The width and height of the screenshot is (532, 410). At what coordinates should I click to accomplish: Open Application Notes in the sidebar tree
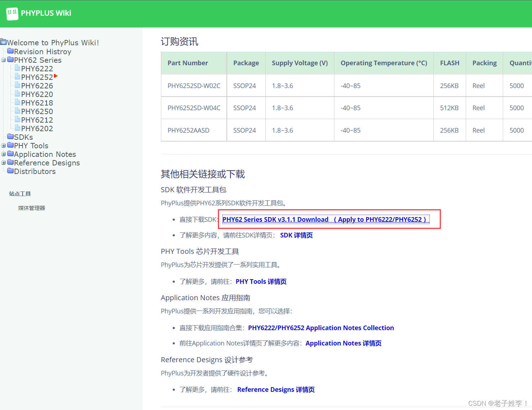tap(45, 154)
